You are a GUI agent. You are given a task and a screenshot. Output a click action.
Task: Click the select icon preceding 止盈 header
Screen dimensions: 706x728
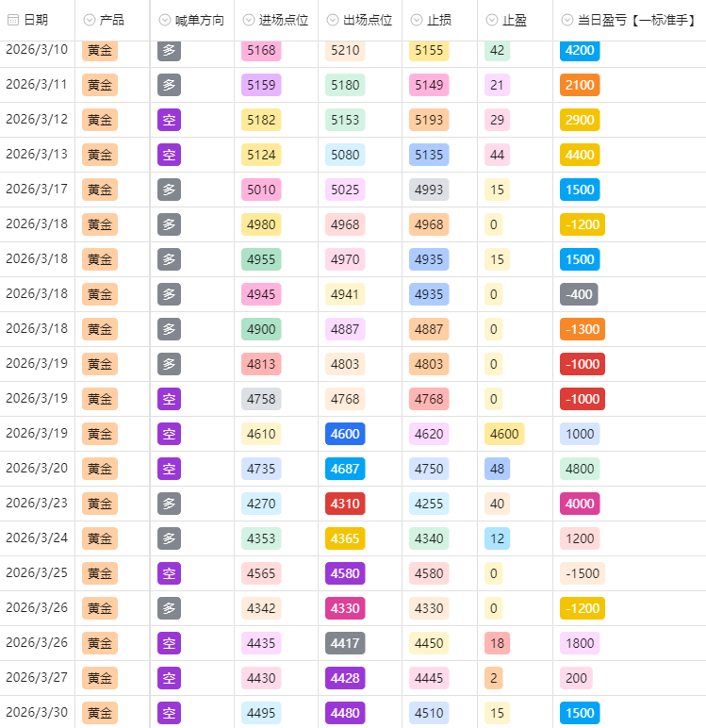[494, 20]
